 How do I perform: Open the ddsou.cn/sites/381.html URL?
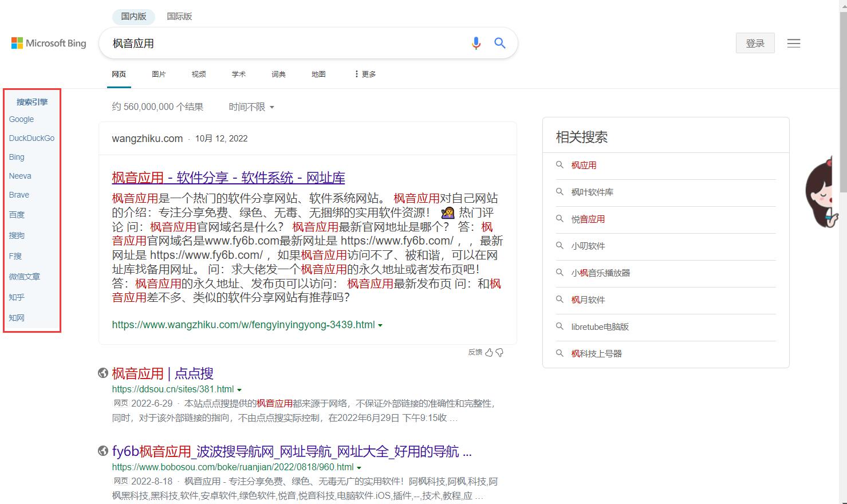tap(173, 389)
